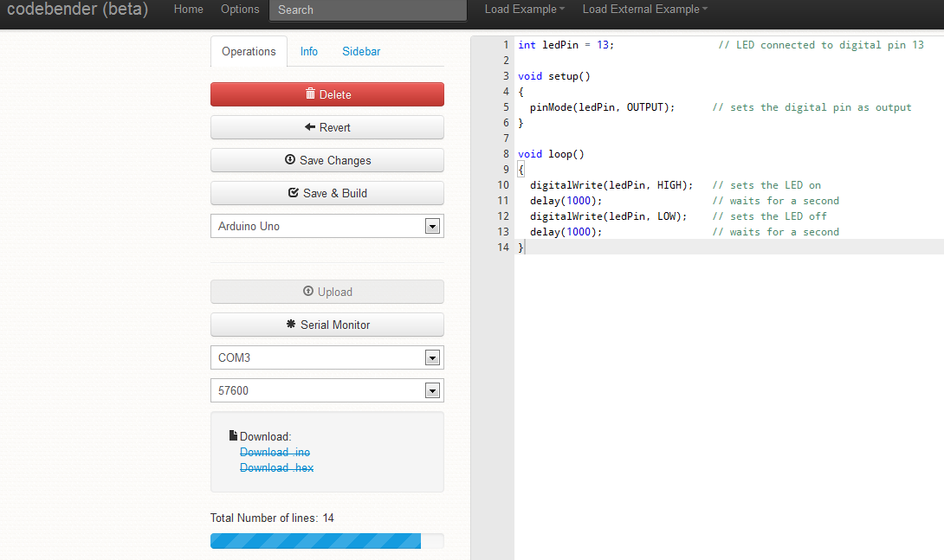
Task: Go to Options in the top navbar
Action: tap(240, 9)
